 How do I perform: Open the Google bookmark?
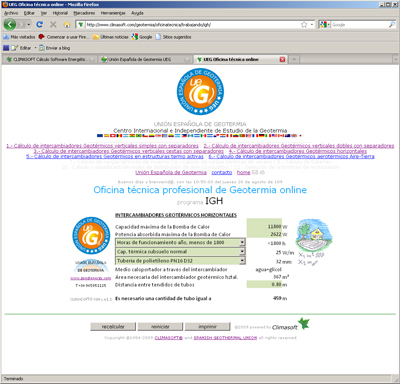click(x=142, y=37)
